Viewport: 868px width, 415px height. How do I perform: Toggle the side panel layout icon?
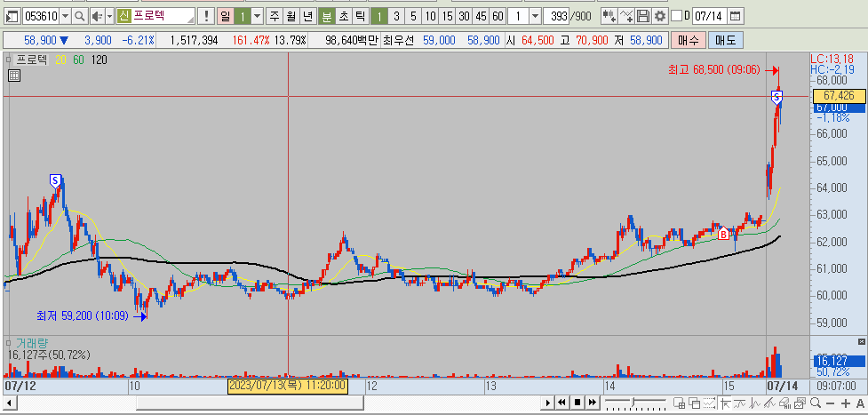12,16
